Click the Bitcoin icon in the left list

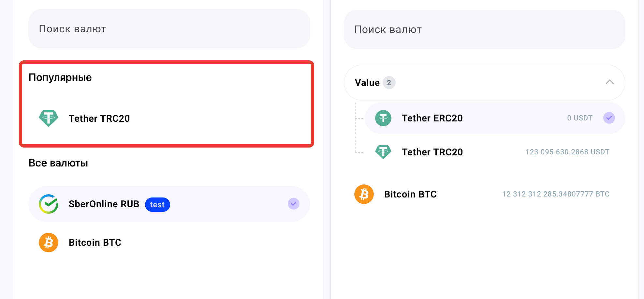point(49,243)
